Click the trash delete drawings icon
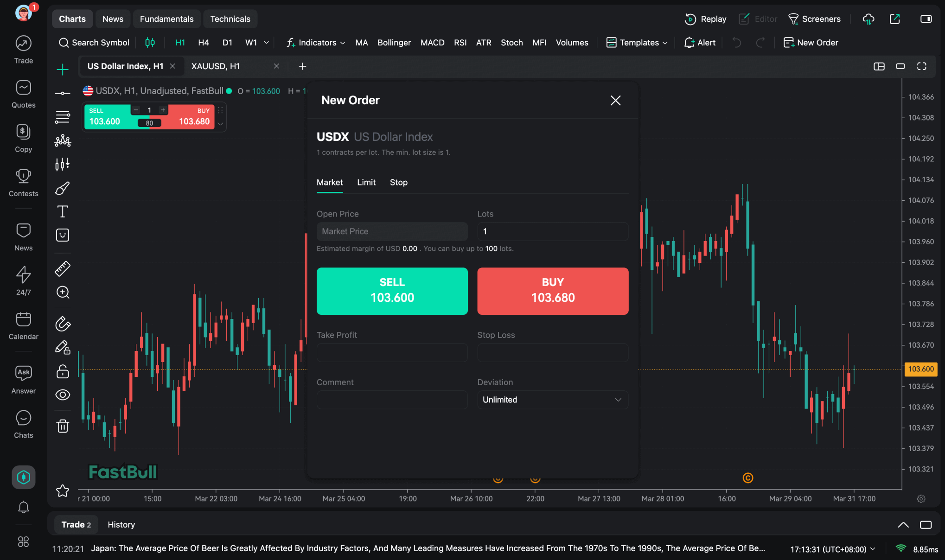The image size is (945, 560). tap(63, 426)
